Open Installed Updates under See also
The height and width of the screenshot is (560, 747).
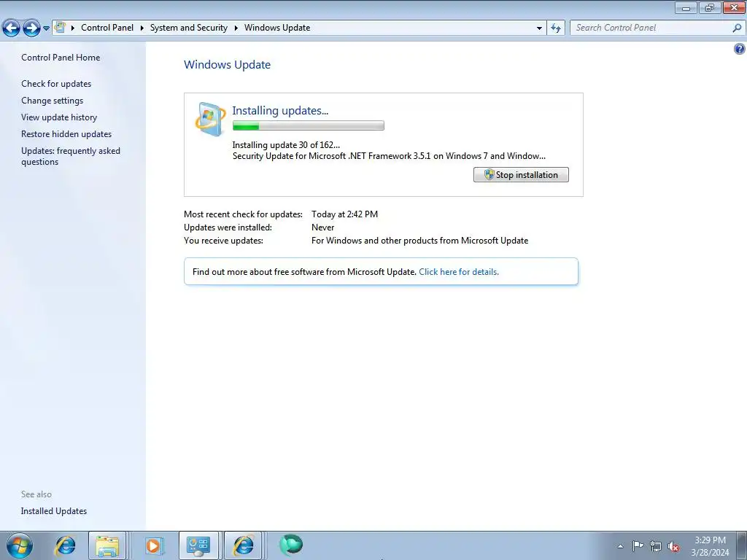click(x=54, y=511)
